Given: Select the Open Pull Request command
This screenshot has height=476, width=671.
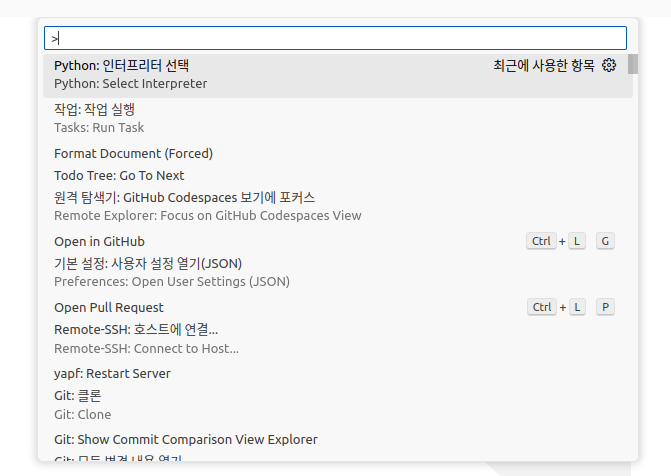Looking at the screenshot, I should pos(109,307).
